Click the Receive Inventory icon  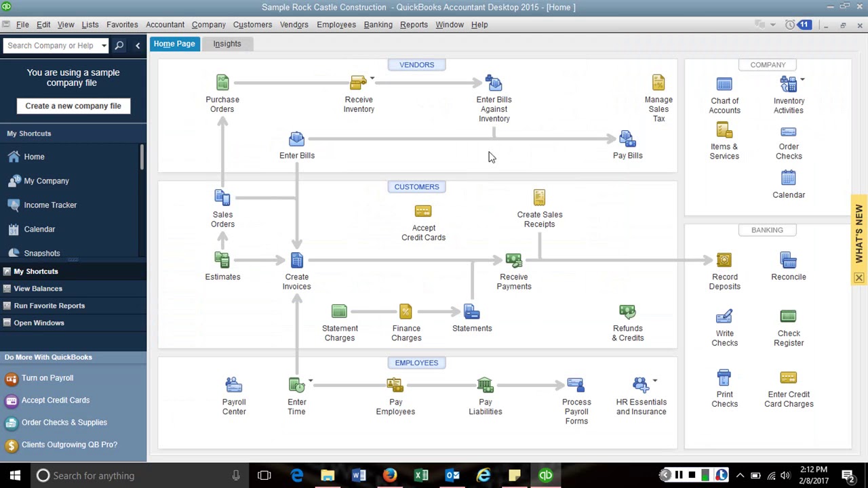pos(358,83)
